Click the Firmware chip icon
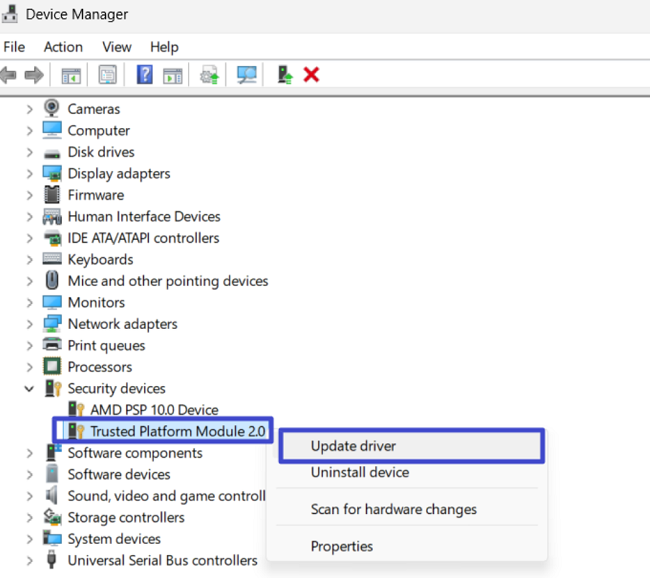The width and height of the screenshot is (650, 578). point(52,194)
